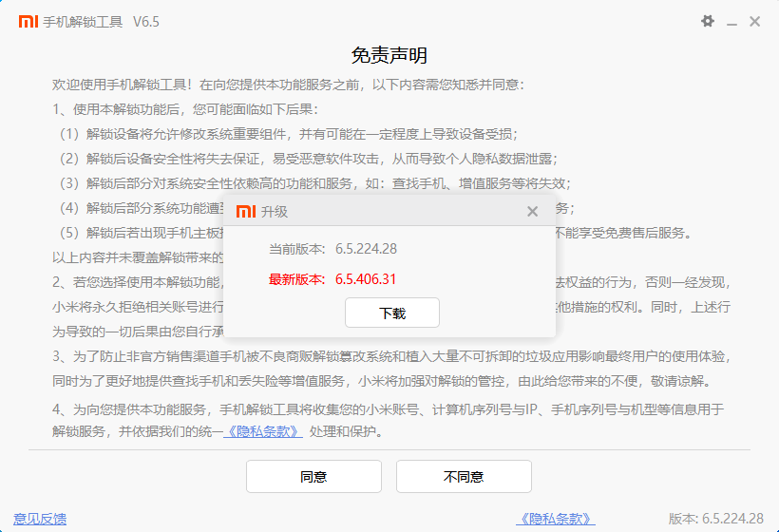
Task: Click item (2) 解锁后设备安全性将失去保证
Action: coord(306,159)
